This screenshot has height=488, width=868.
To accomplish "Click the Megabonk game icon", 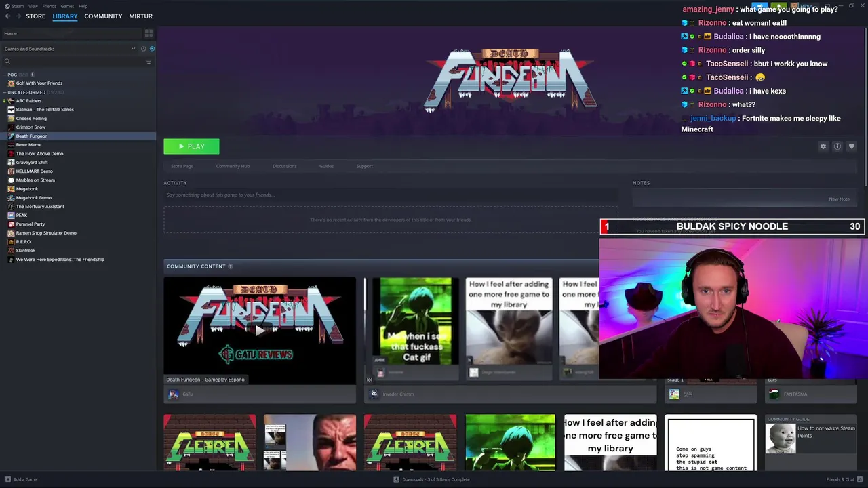I will pos(11,189).
